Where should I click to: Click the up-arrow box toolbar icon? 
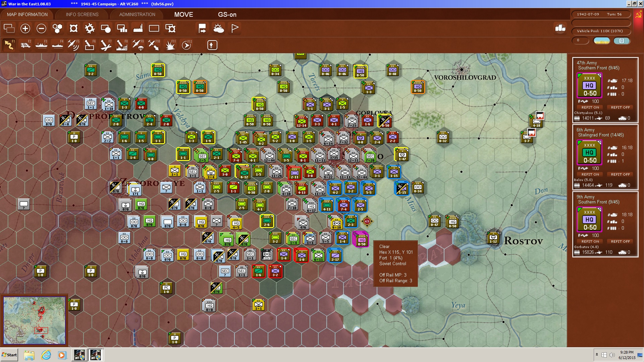(212, 45)
